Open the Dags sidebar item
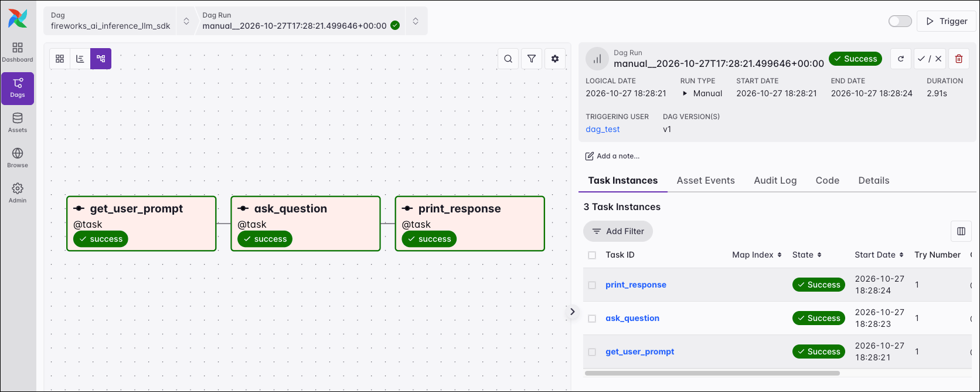 [18, 88]
